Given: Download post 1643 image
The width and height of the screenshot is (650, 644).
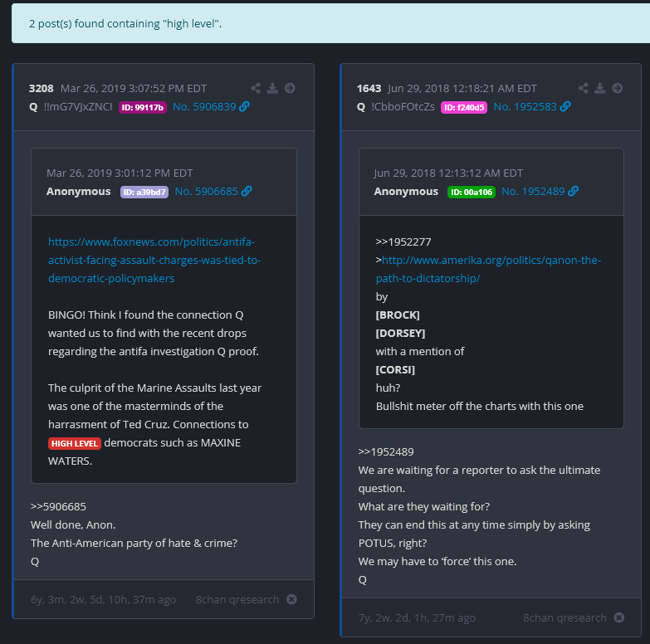Looking at the screenshot, I should (x=600, y=88).
